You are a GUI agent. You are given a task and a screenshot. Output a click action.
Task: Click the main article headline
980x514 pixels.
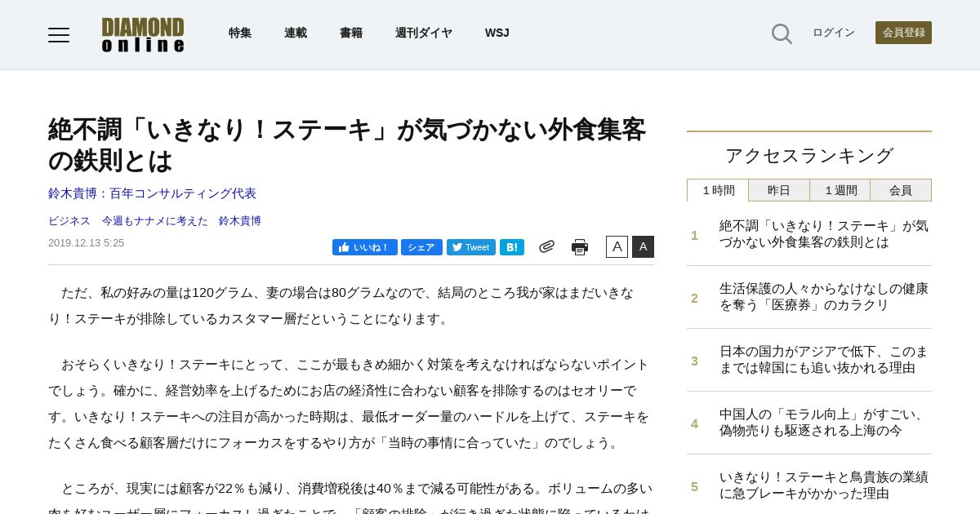point(347,144)
